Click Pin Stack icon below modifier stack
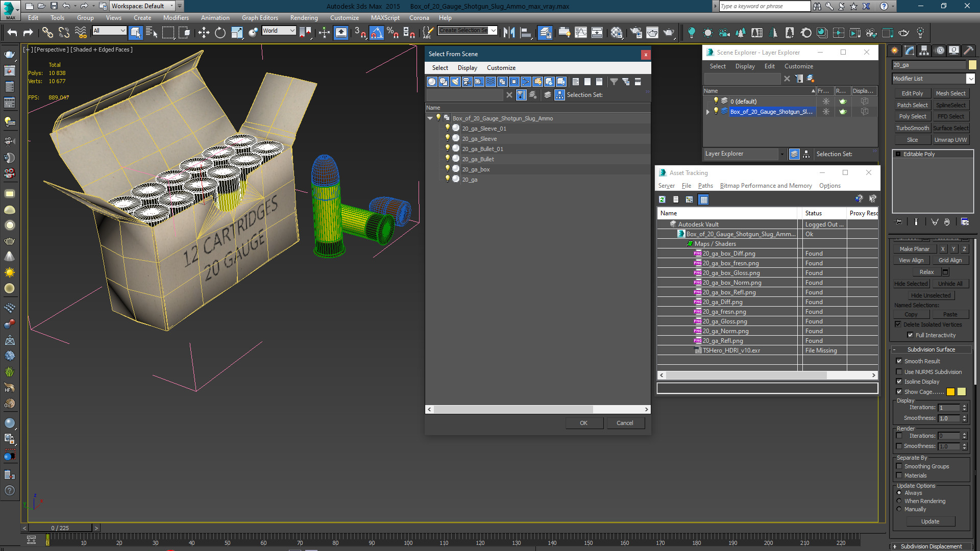This screenshot has height=551, width=980. coord(899,222)
